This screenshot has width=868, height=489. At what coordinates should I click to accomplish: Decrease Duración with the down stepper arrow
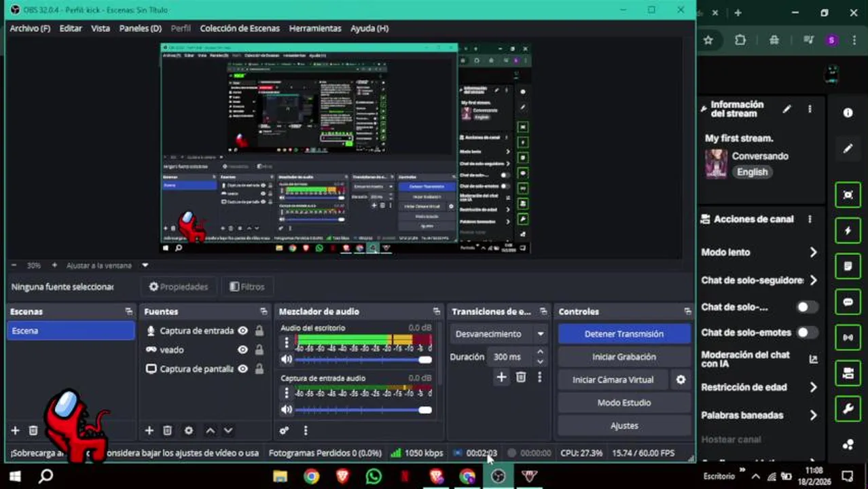coord(540,361)
